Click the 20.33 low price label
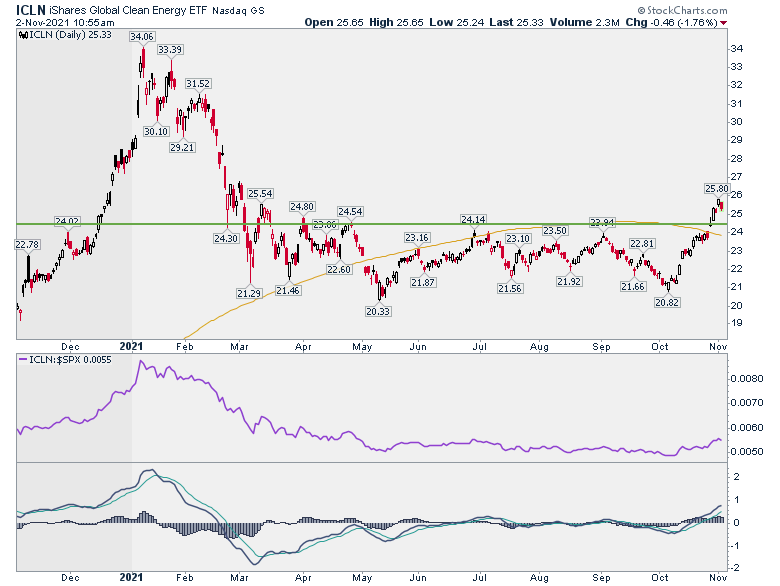This screenshot has height=586, width=780. tap(378, 311)
